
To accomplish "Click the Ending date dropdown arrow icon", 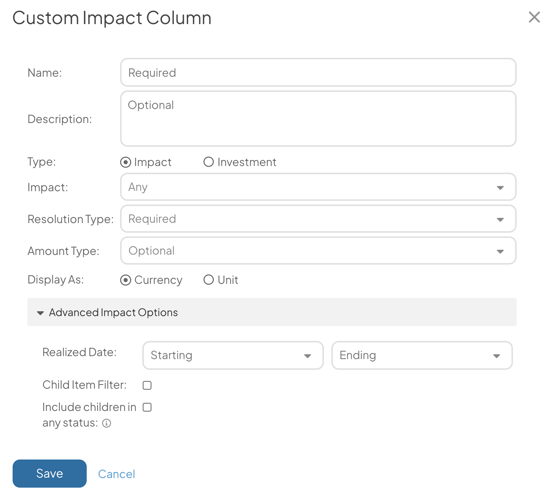I will click(496, 356).
